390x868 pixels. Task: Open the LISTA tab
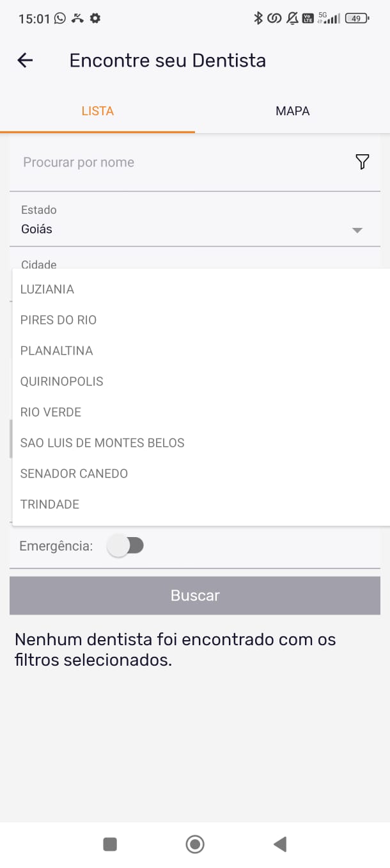tap(97, 111)
